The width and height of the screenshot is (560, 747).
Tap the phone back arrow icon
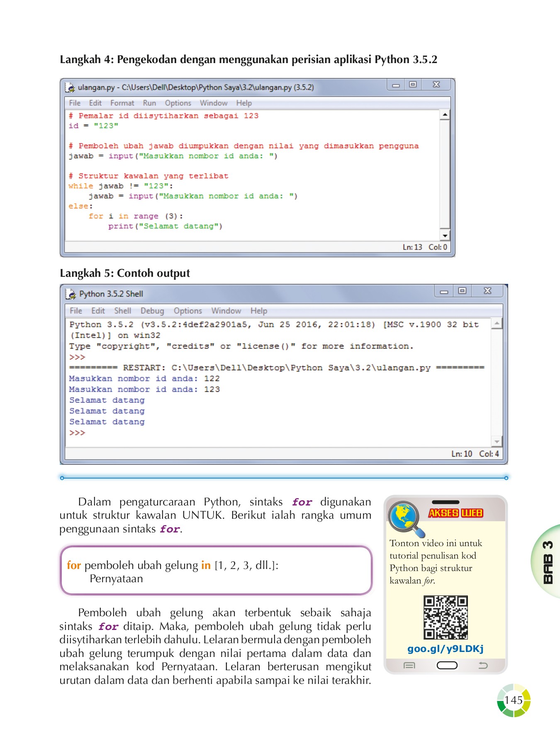click(483, 666)
